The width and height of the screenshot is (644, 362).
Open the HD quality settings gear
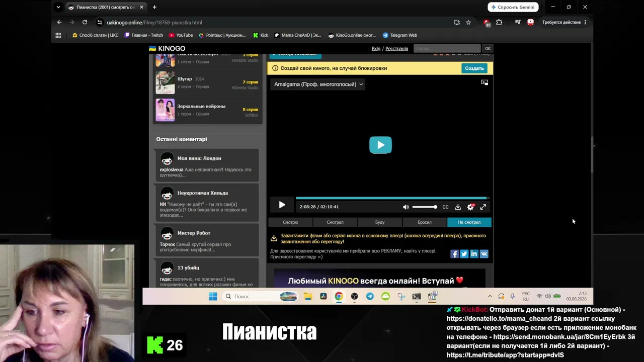(x=470, y=207)
